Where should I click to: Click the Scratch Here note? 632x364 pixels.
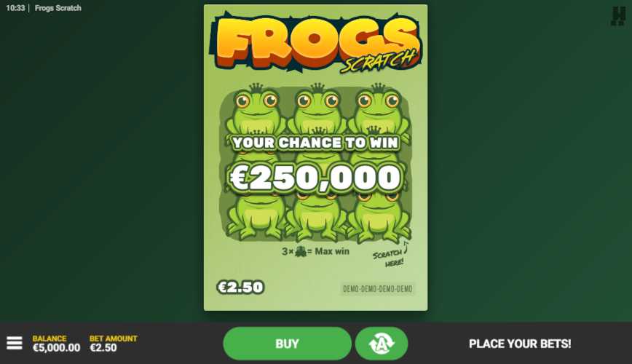pyautogui.click(x=390, y=256)
